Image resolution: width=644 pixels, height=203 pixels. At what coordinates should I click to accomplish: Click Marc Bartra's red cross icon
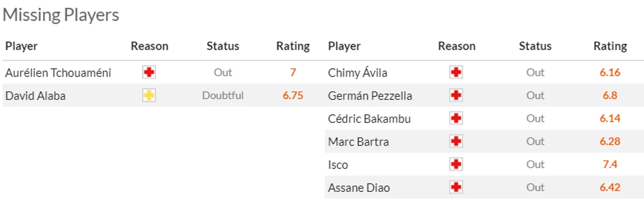[456, 141]
